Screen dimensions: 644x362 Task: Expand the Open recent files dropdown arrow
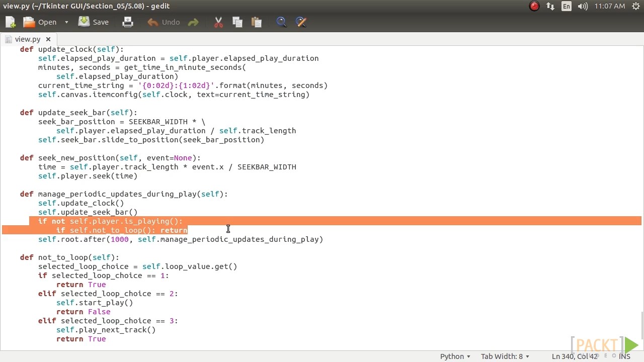coord(66,22)
